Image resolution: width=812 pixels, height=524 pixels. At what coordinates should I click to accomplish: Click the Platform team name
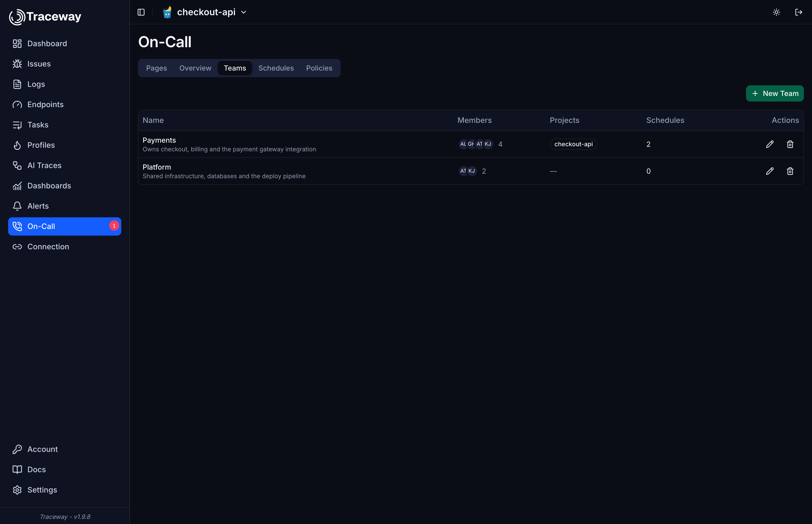pyautogui.click(x=157, y=167)
